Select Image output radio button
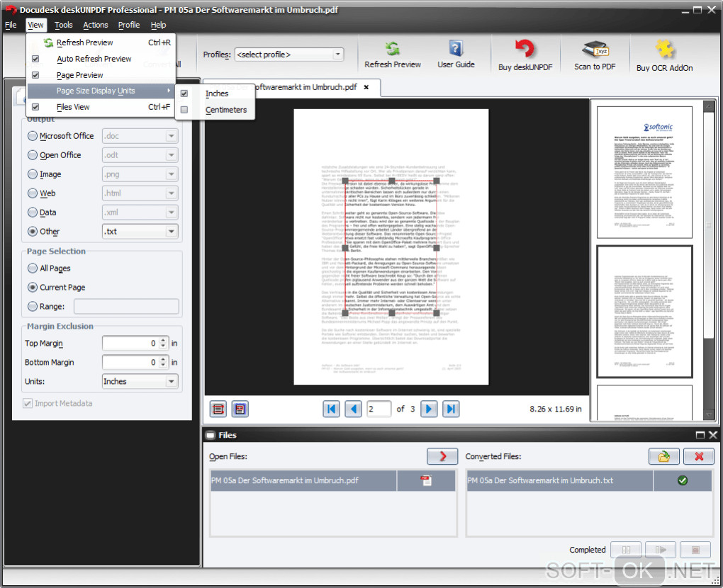The height and width of the screenshot is (588, 723). [33, 174]
